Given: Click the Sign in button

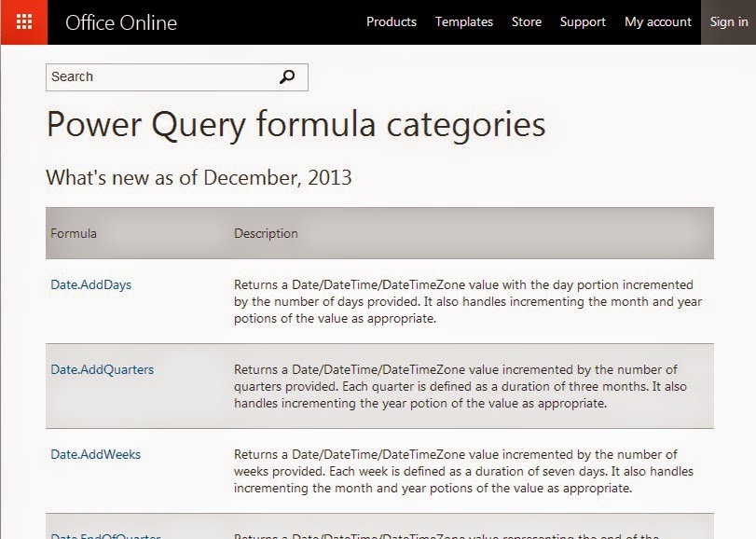Looking at the screenshot, I should 729,22.
